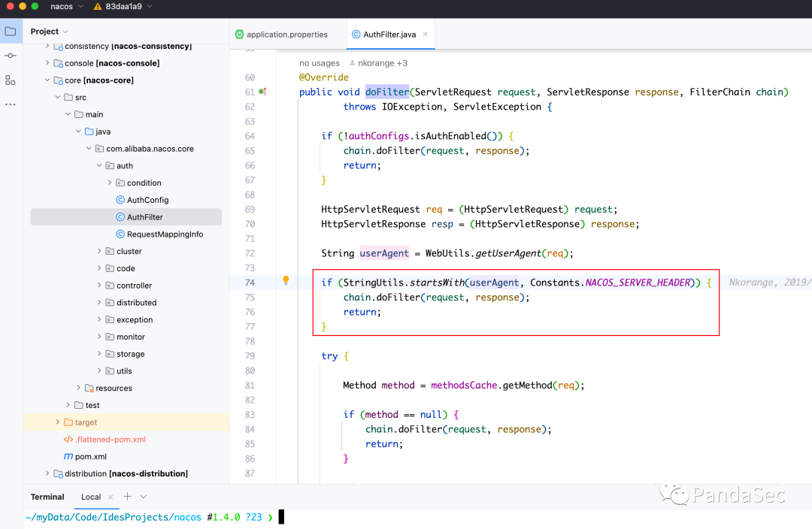Screen dimensions: 812x529
Task: Collapse the com.alibaba.nacos.core package
Action: click(89, 149)
